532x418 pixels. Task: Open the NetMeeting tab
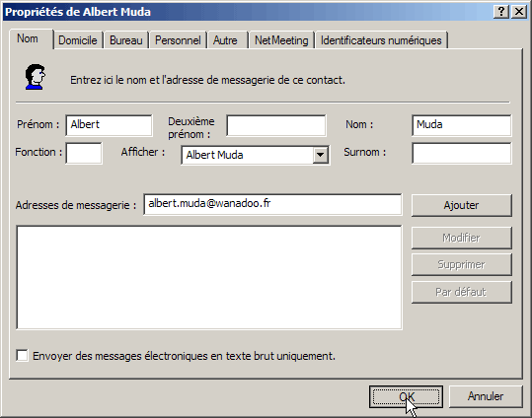281,40
